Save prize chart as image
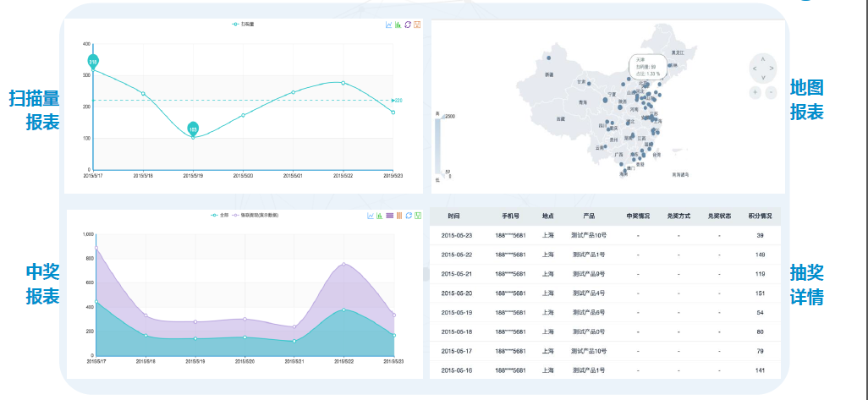Viewport: 868px width, 400px height. 418,216
